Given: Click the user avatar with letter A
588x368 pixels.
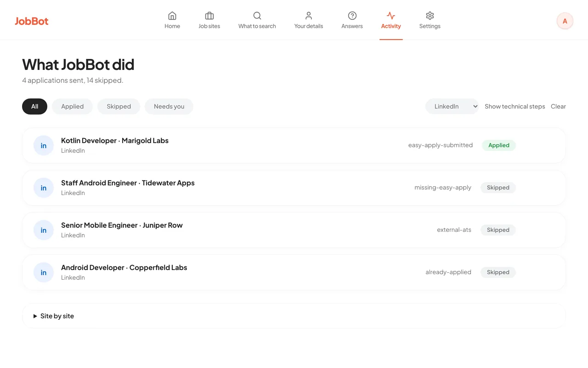Looking at the screenshot, I should [x=565, y=21].
